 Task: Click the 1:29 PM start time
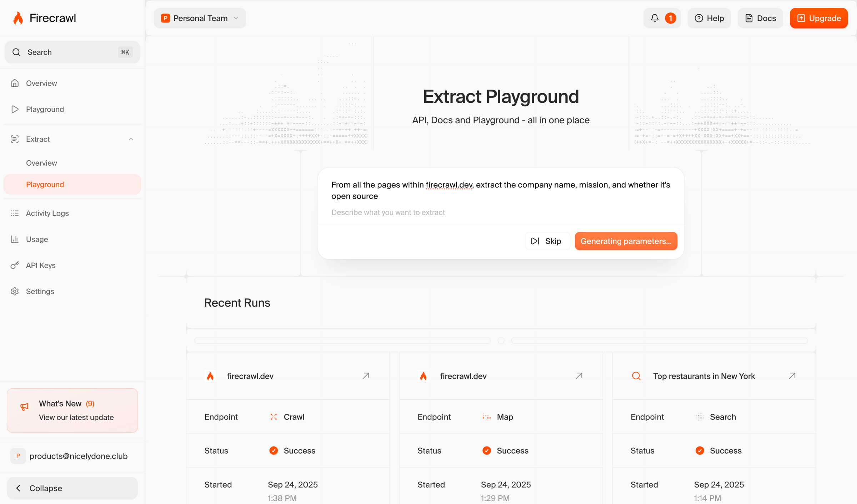[495, 498]
